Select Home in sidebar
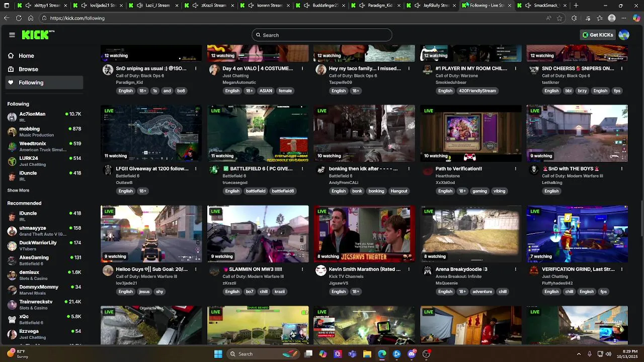 pyautogui.click(x=44, y=56)
